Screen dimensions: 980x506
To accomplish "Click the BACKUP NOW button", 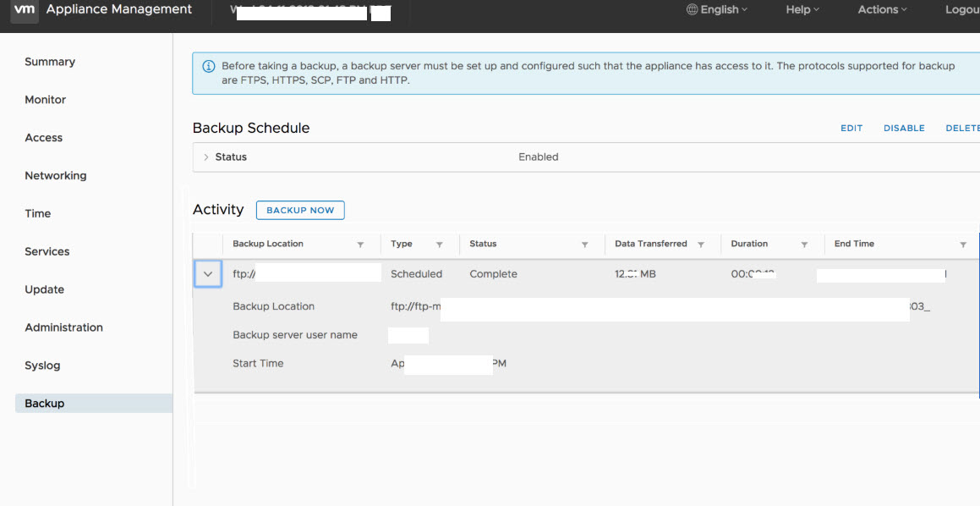I will pyautogui.click(x=300, y=210).
